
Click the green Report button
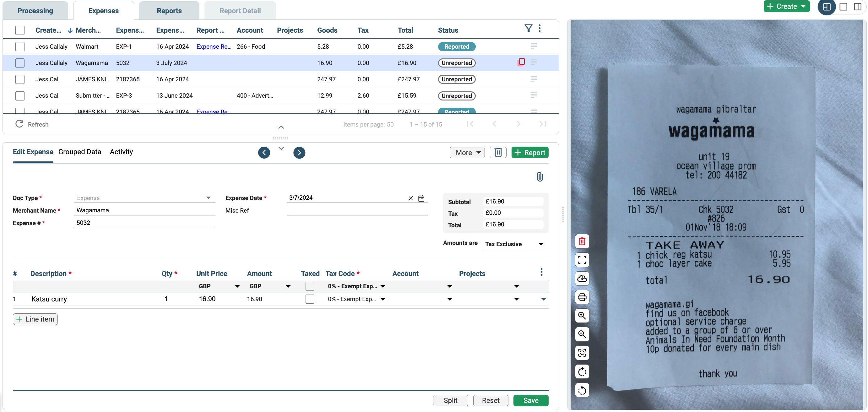tap(530, 153)
